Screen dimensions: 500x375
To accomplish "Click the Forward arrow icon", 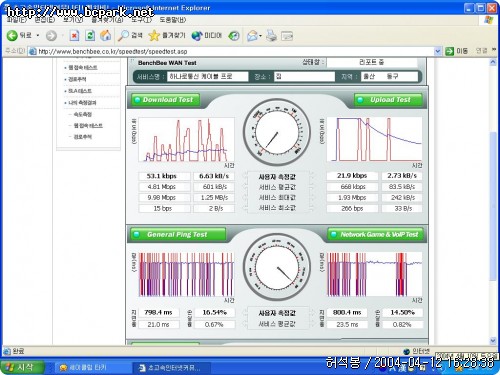I will coord(51,36).
